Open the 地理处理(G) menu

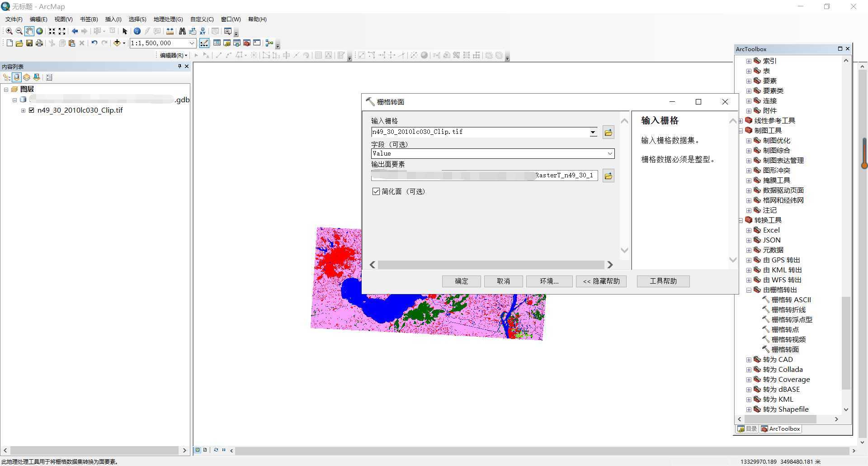pyautogui.click(x=168, y=19)
